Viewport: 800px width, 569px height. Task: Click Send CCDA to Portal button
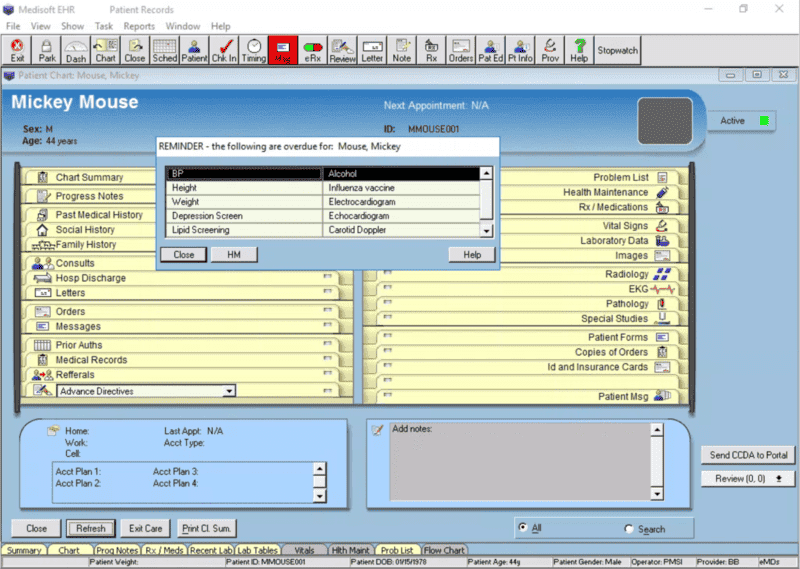click(x=748, y=455)
